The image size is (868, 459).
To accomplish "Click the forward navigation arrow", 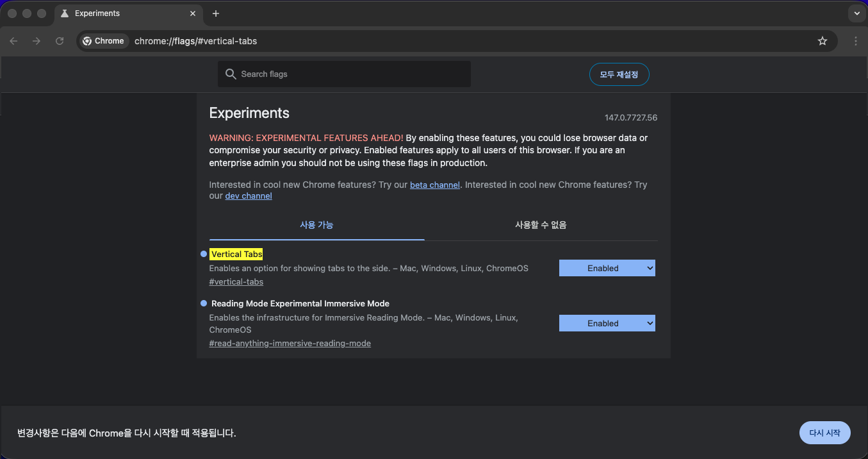I will point(37,41).
